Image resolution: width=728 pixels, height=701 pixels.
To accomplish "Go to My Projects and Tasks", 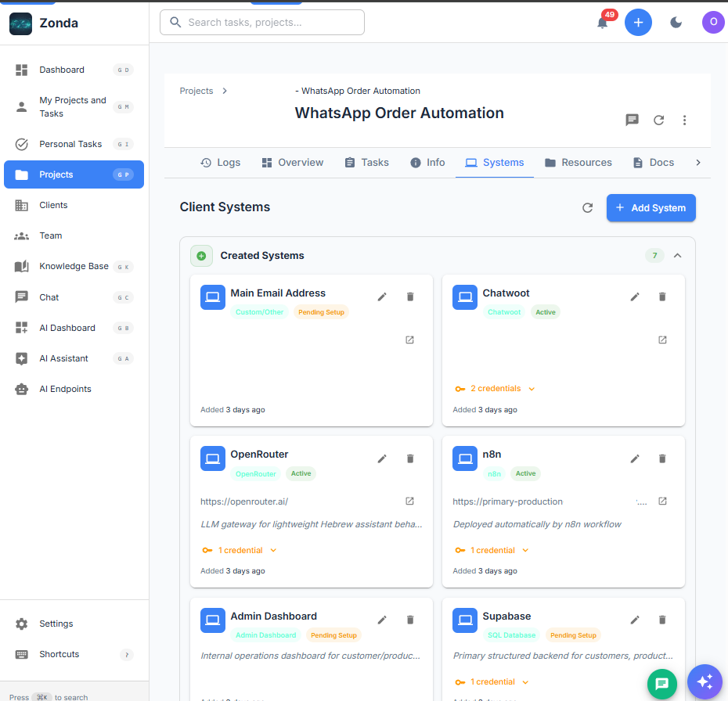I will [74, 106].
